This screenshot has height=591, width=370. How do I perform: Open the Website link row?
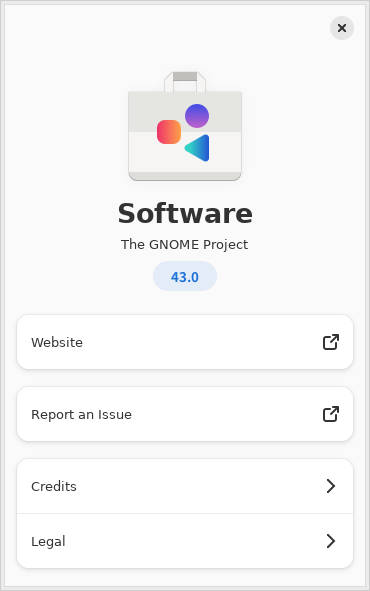pos(185,342)
